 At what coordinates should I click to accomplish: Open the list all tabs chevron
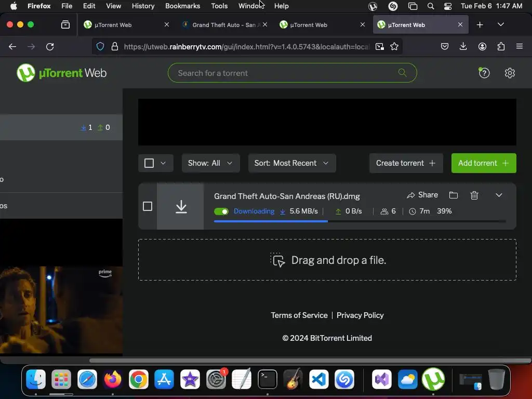[x=500, y=24]
